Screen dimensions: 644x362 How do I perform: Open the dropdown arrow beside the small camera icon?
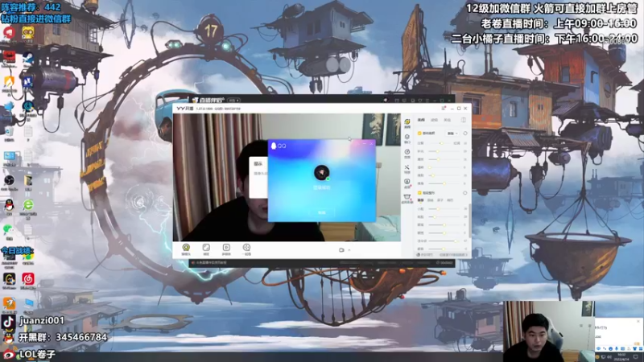tap(349, 250)
